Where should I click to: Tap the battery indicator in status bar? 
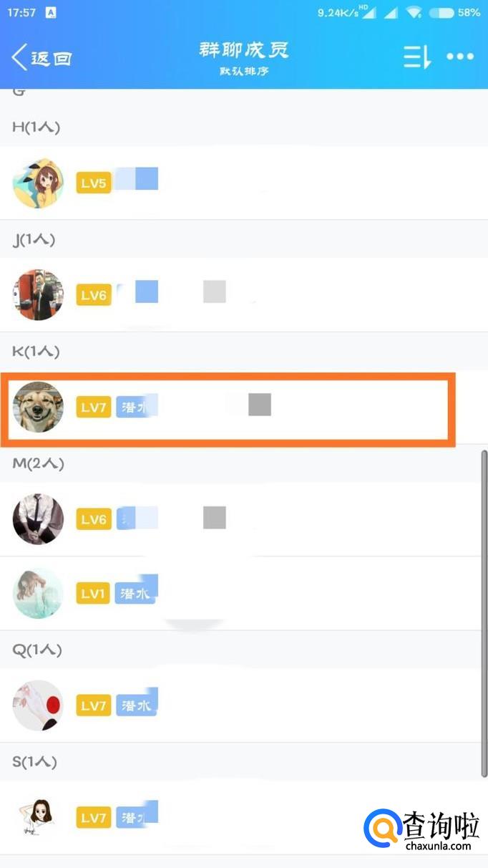click(x=441, y=12)
